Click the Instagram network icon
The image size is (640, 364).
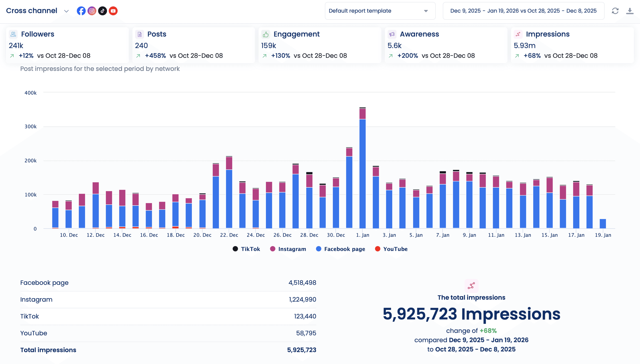pyautogui.click(x=92, y=11)
